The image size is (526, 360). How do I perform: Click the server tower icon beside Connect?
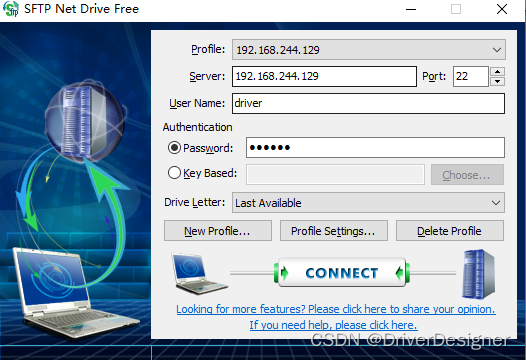click(478, 274)
